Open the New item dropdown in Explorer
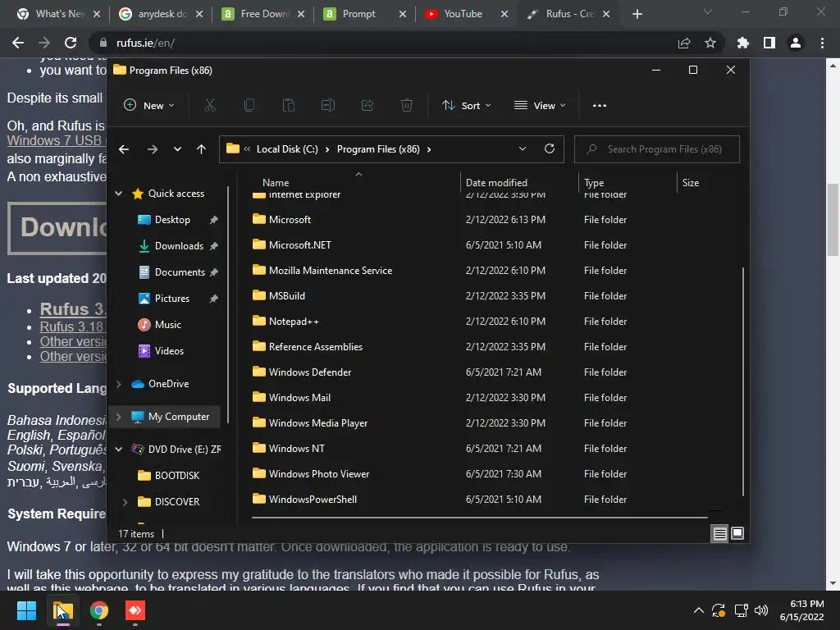 pos(149,106)
